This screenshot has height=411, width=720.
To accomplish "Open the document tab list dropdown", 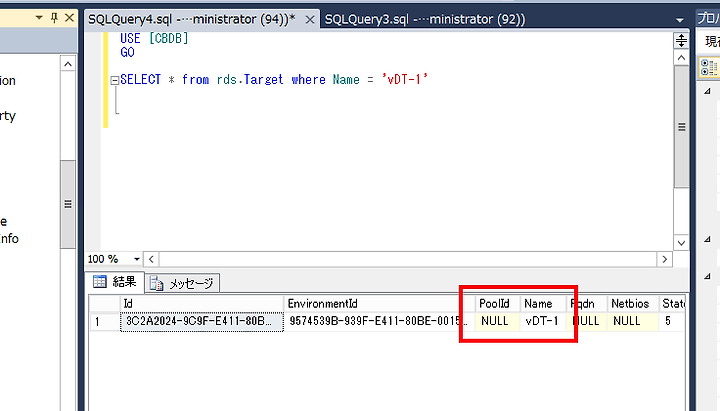I will click(680, 20).
